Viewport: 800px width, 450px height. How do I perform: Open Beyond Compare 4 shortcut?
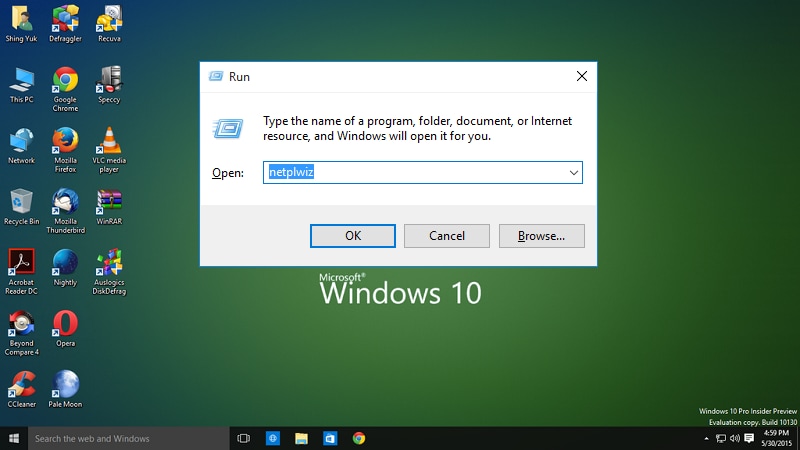tap(21, 333)
